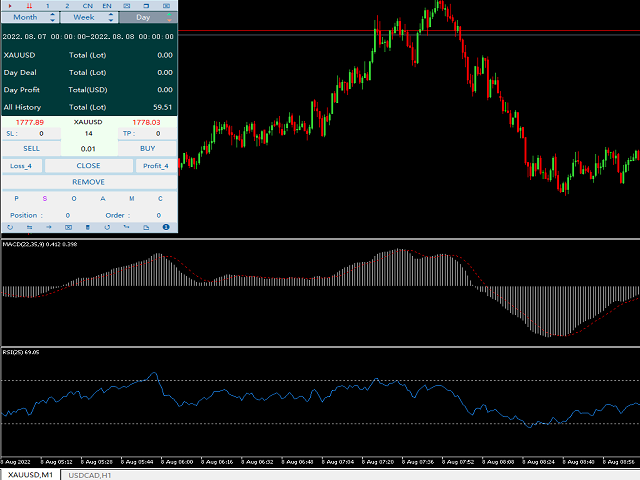Click the RSI(25) indicator label
The width and height of the screenshot is (640, 480).
tap(21, 352)
